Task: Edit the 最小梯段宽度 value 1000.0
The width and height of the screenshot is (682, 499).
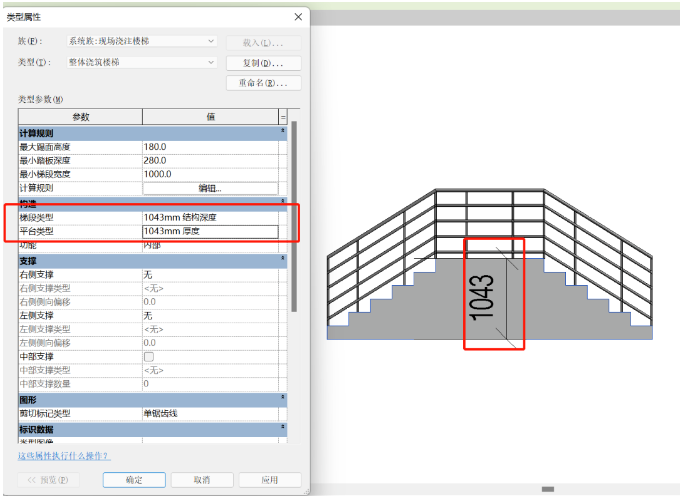Action: (x=211, y=174)
